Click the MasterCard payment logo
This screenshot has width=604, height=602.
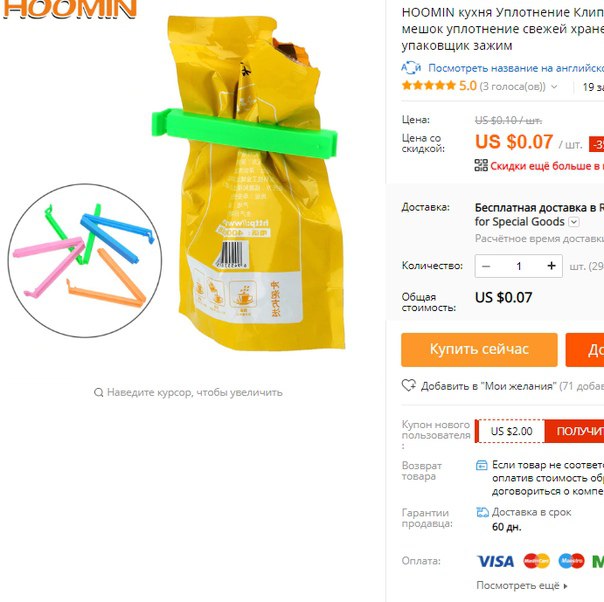[536, 561]
